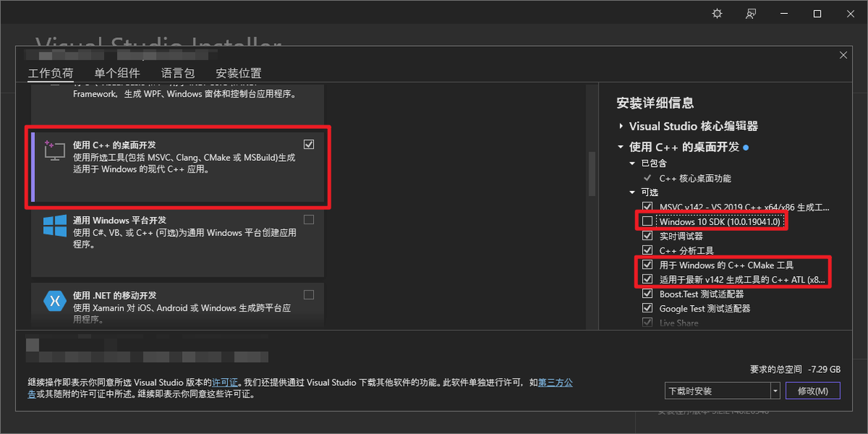Collapse the 已包含 group
The width and height of the screenshot is (868, 434).
click(632, 164)
